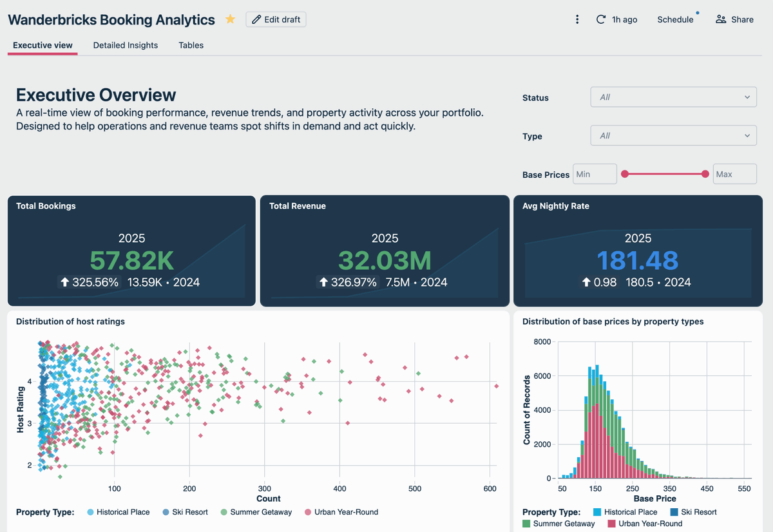Image resolution: width=773 pixels, height=532 pixels.
Task: Toggle Historical Place in host ratings legend
Action: pos(119,512)
